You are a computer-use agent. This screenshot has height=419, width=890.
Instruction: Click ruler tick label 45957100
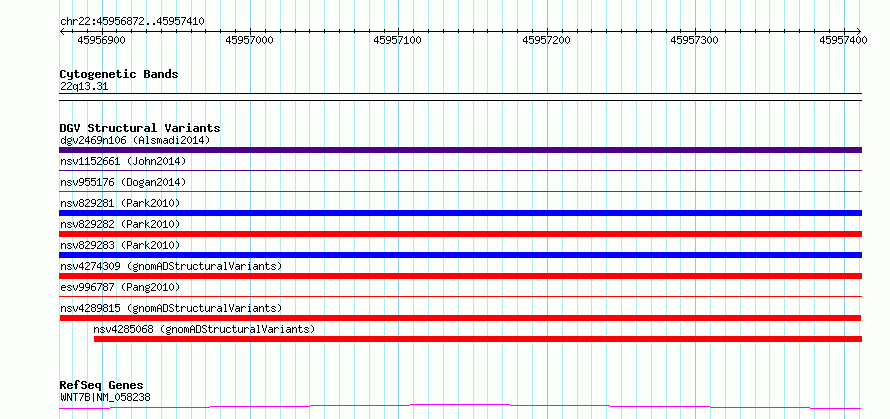coord(398,40)
